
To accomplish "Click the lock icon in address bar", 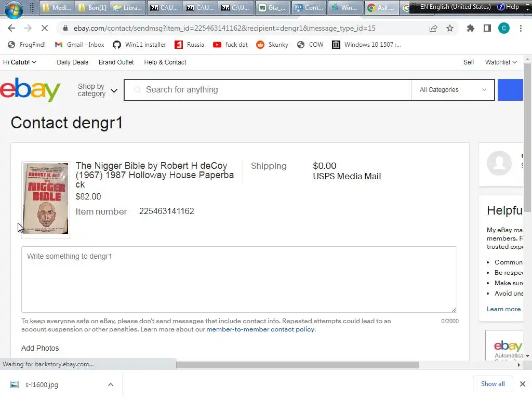I will 65,29.
